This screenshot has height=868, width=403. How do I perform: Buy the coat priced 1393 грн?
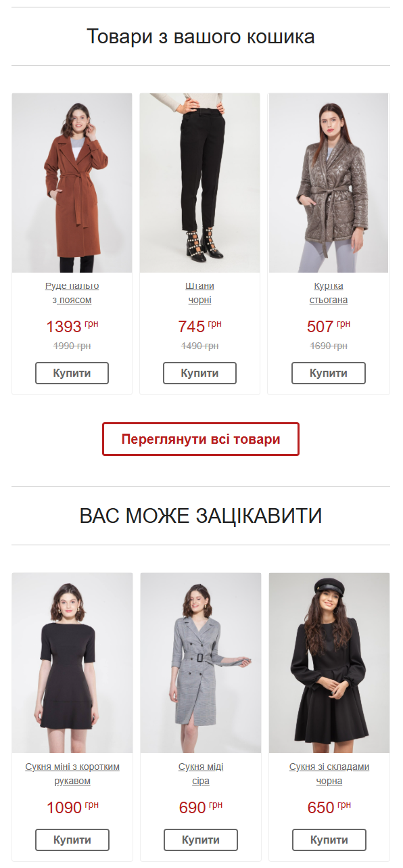(x=72, y=373)
